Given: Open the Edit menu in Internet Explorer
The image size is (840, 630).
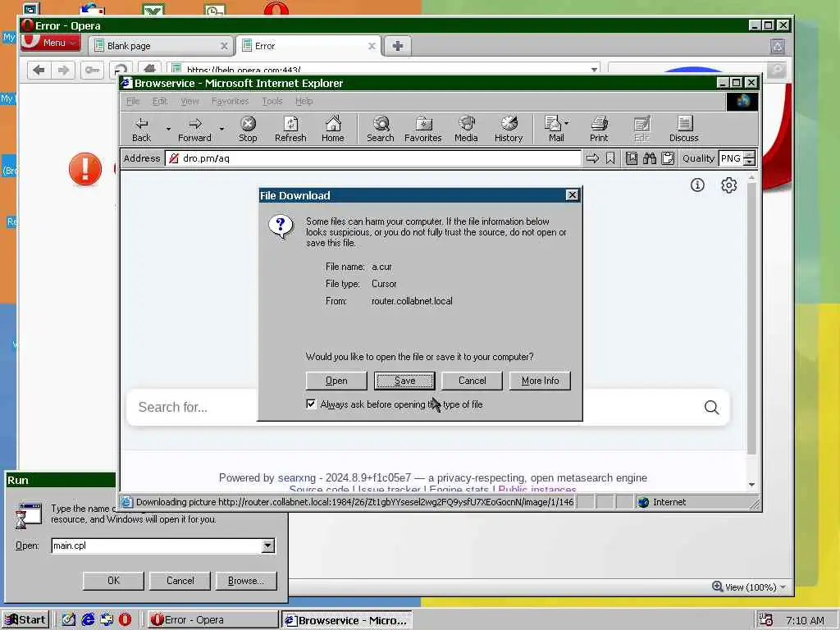Looking at the screenshot, I should click(x=160, y=101).
